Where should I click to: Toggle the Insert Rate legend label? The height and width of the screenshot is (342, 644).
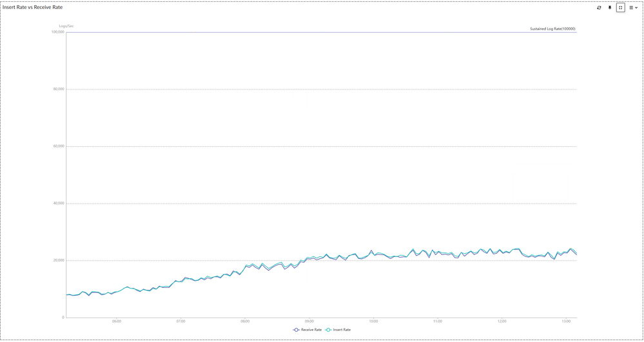tap(342, 330)
